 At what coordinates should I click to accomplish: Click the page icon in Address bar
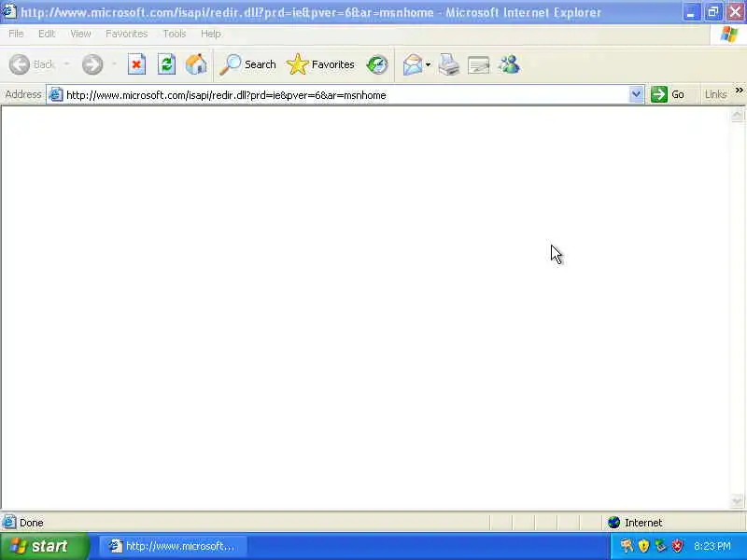click(56, 94)
